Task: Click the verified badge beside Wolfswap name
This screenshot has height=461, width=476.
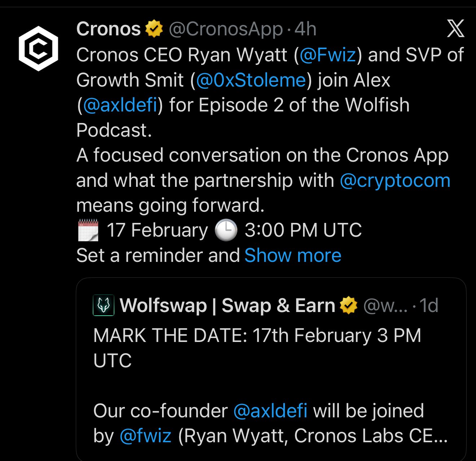Action: (x=348, y=306)
